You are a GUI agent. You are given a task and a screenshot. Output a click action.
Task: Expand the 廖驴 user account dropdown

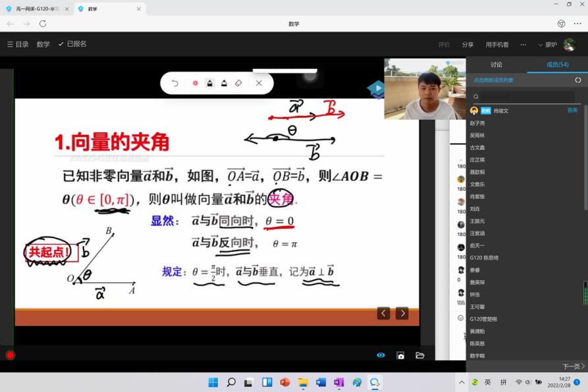pos(548,45)
